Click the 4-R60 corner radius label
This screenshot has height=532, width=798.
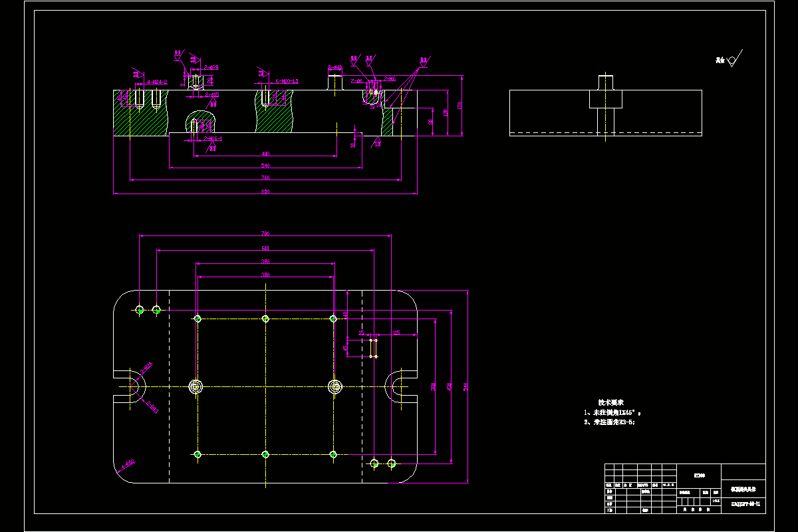tap(128, 463)
